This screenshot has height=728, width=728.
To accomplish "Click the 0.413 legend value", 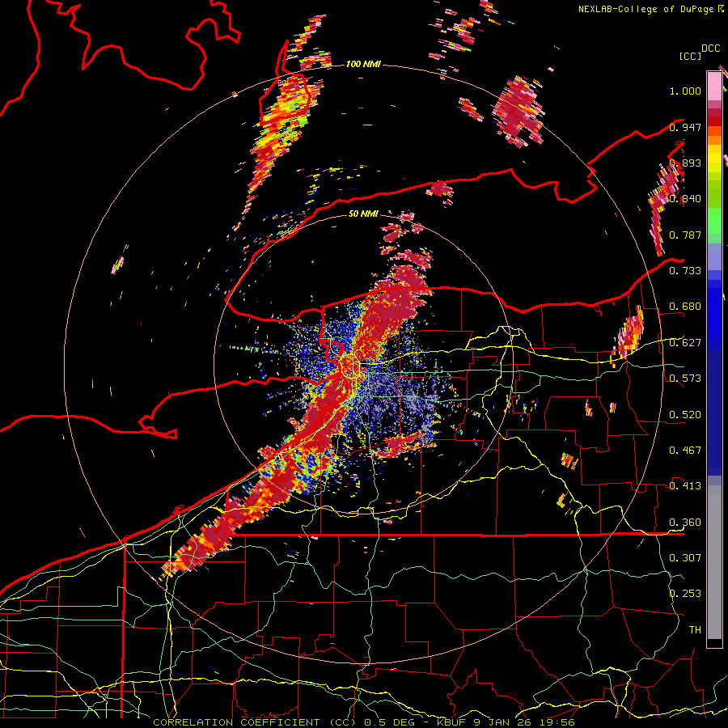I will (x=685, y=486).
